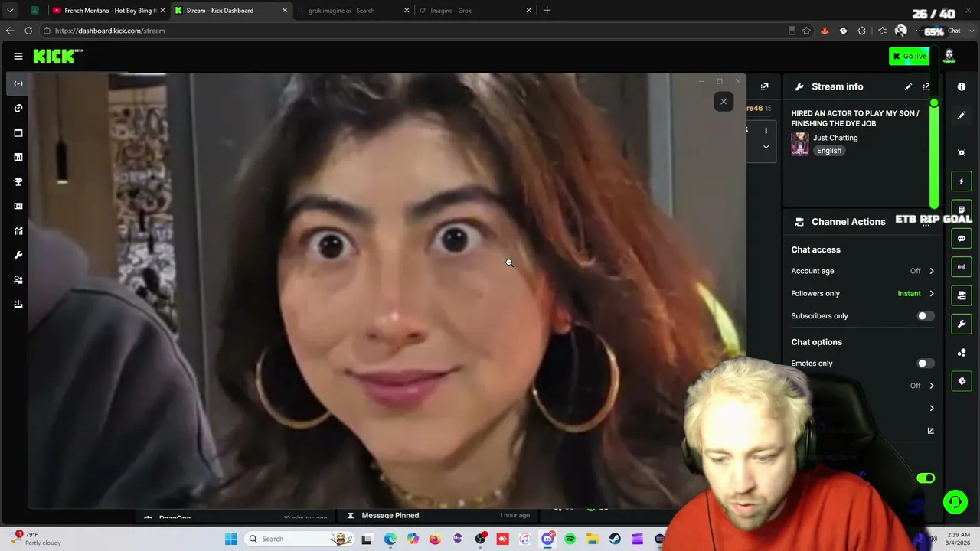The image size is (980, 551).
Task: Click the wrench settings icon in the left sidebar
Action: (x=18, y=255)
